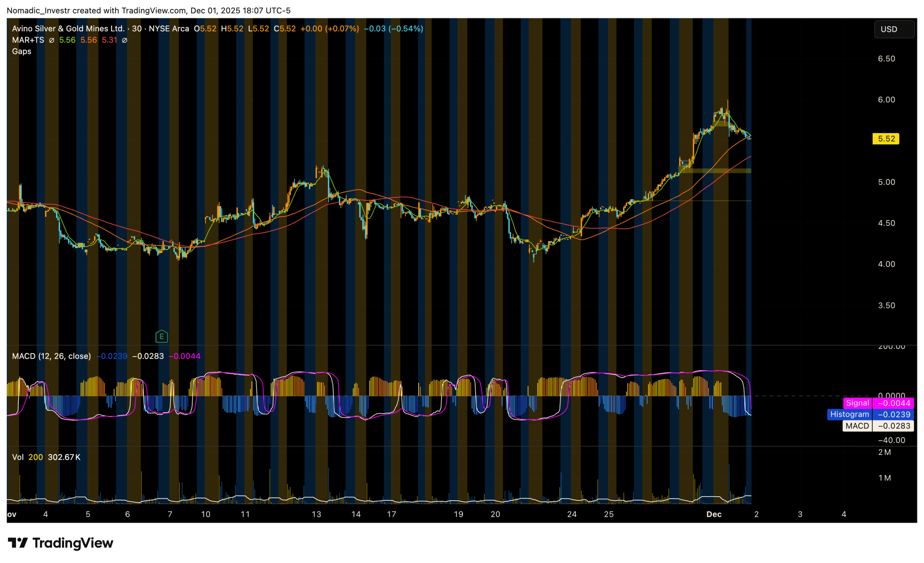Select the MACD (12, 26, close) legend
This screenshot has width=924, height=563.
pos(51,356)
